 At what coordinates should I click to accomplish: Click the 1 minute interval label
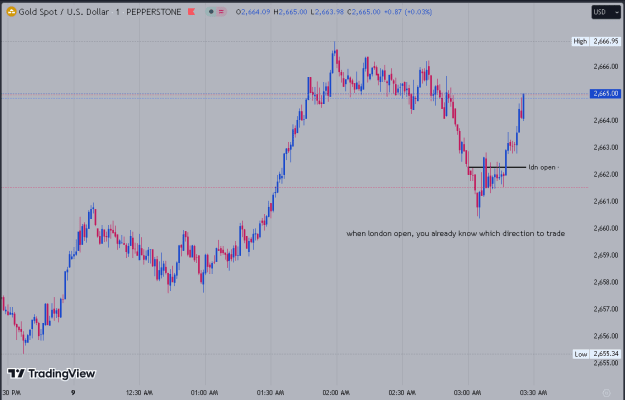coord(118,12)
